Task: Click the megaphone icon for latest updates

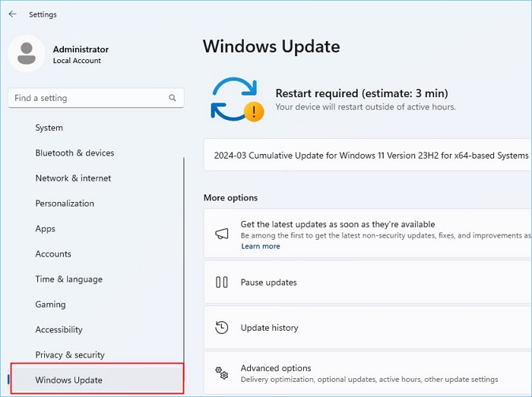Action: pyautogui.click(x=222, y=233)
